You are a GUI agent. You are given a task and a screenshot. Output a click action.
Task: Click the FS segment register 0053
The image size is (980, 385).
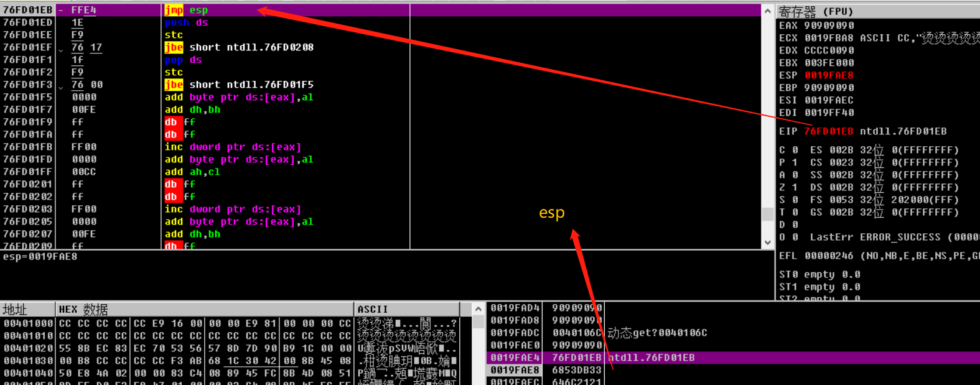[x=841, y=200]
